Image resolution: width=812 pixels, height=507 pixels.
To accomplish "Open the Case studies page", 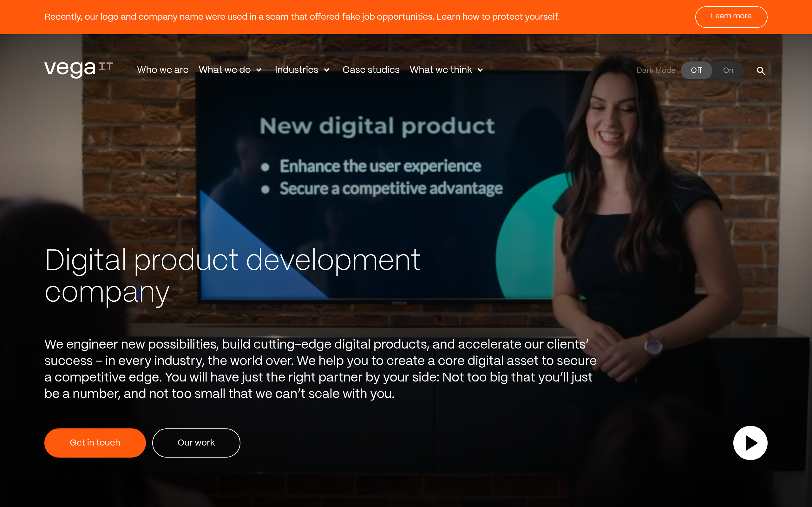I will 371,70.
